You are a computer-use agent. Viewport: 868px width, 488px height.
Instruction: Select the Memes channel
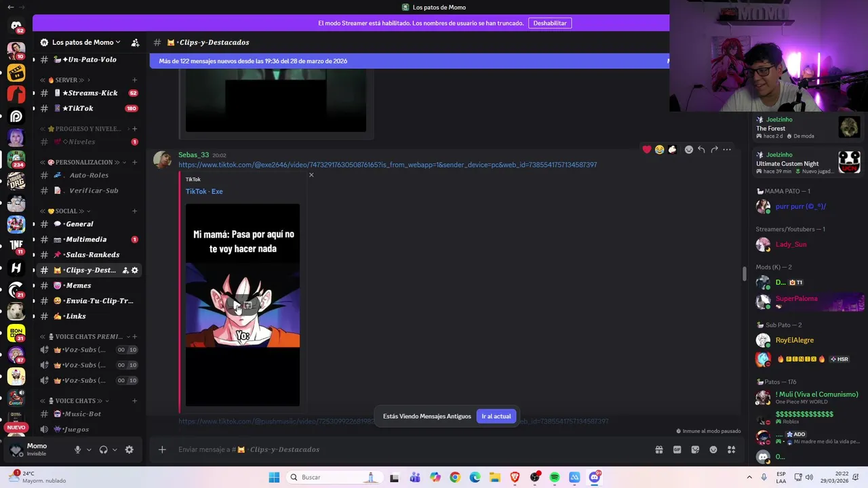pyautogui.click(x=88, y=285)
